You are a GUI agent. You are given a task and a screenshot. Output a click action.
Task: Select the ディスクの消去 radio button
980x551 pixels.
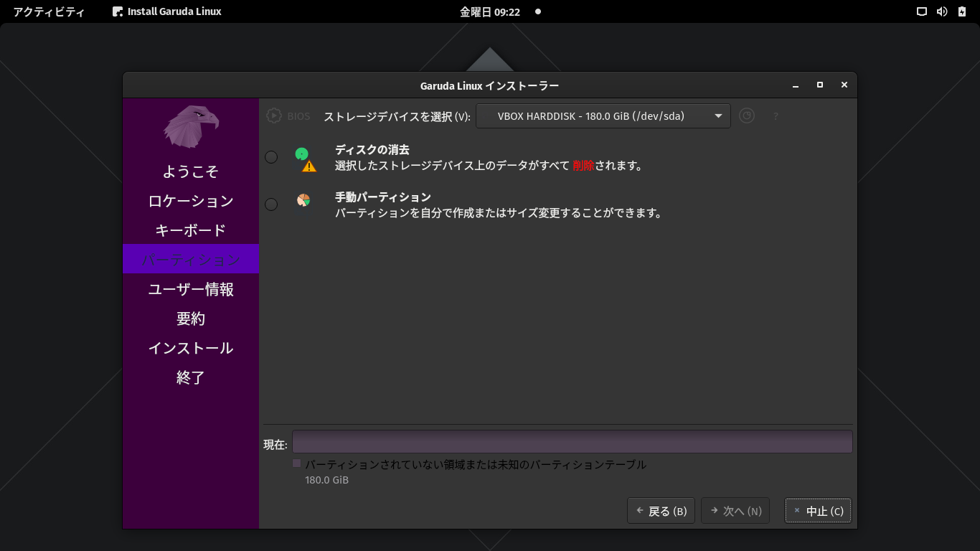(x=271, y=157)
